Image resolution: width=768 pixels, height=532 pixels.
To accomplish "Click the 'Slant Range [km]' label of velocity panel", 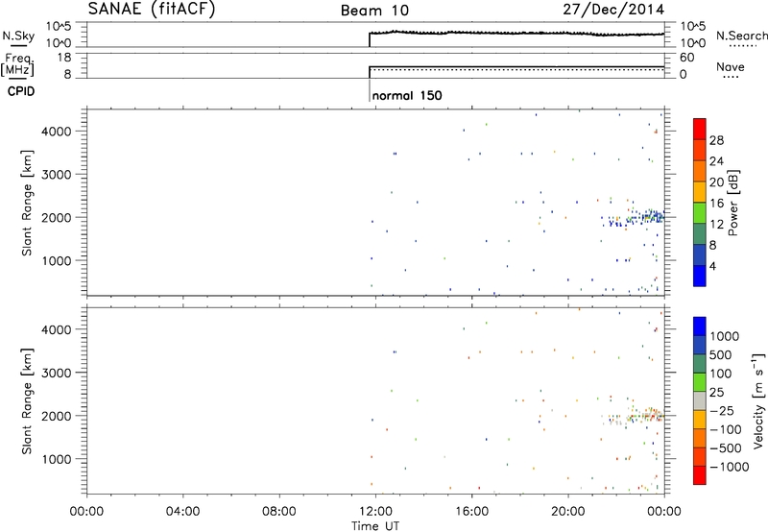I will [x=27, y=401].
